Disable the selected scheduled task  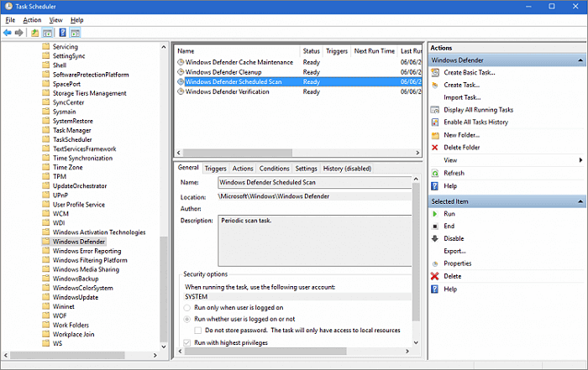click(x=454, y=238)
